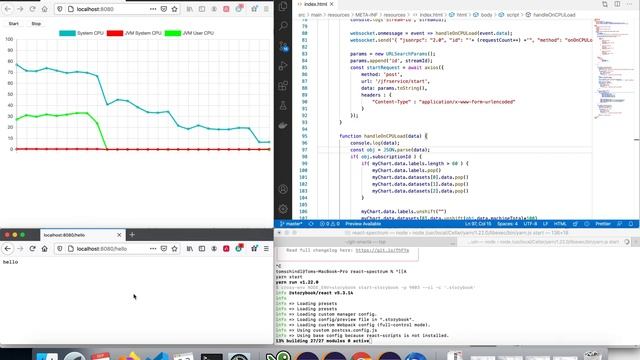Image resolution: width=640 pixels, height=360 pixels.
Task: Open VS Code Run and Debug view
Action: pos(283,66)
